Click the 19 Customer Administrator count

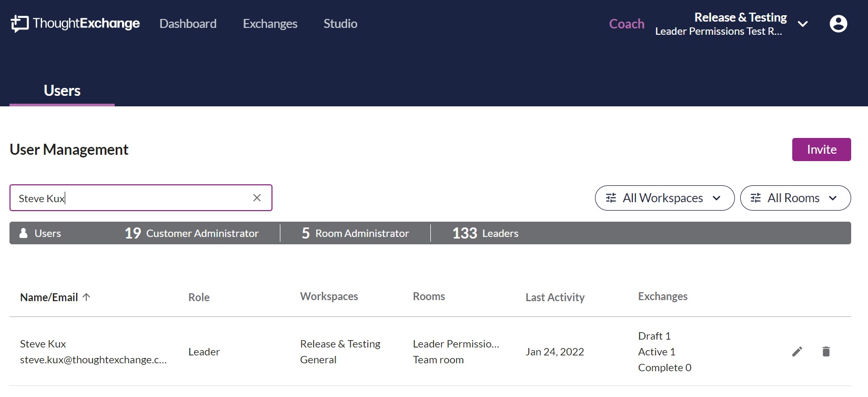191,233
